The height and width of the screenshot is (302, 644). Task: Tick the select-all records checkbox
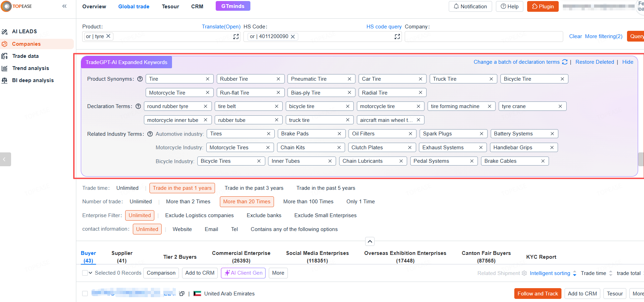85,273
